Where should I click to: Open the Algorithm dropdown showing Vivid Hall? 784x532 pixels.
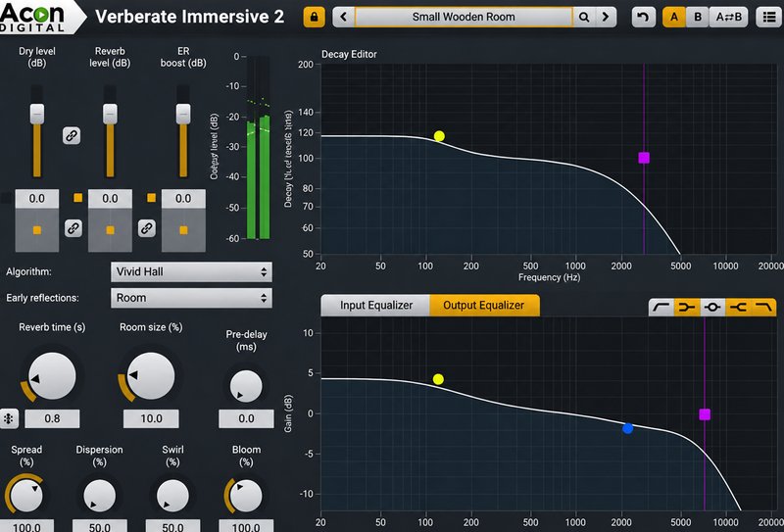coord(191,272)
